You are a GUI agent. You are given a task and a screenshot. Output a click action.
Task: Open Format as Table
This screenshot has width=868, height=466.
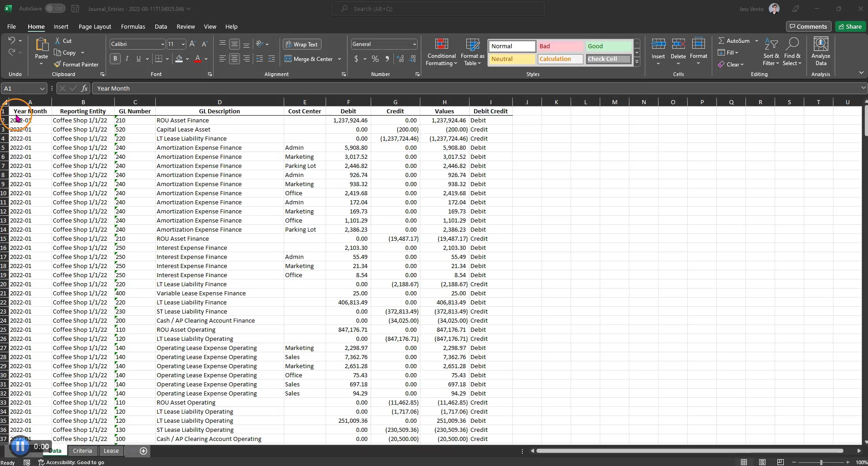click(x=473, y=52)
